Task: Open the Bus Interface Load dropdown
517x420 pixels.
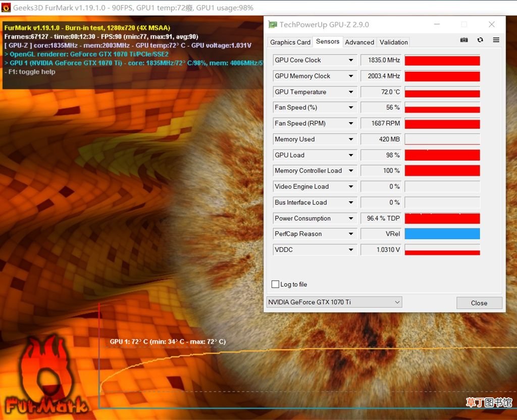Action: (x=351, y=202)
